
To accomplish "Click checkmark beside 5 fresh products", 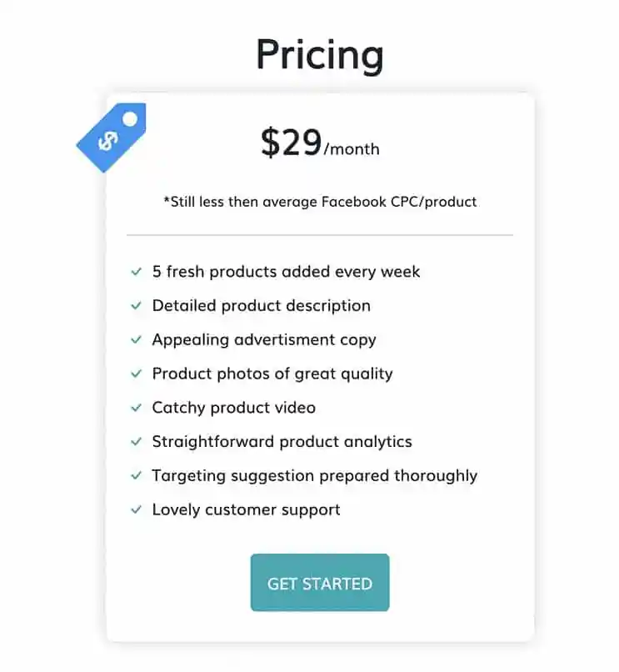I will (x=137, y=272).
